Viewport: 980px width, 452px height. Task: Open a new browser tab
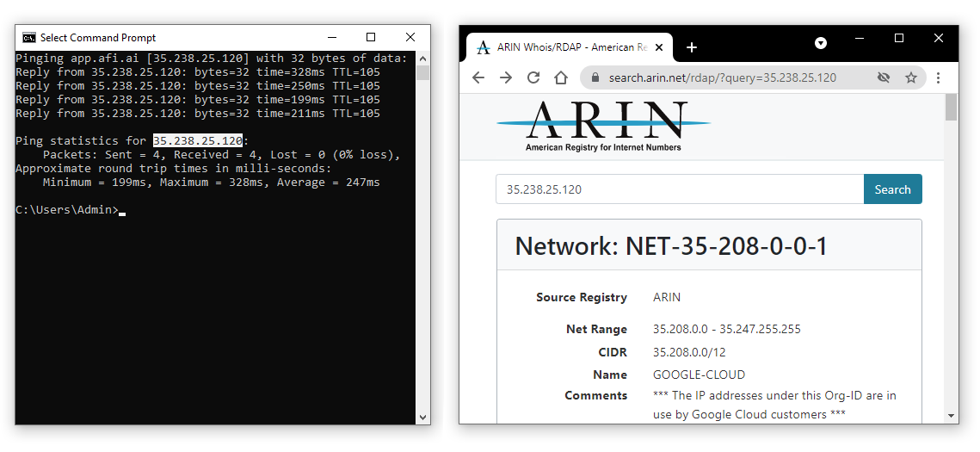(691, 47)
